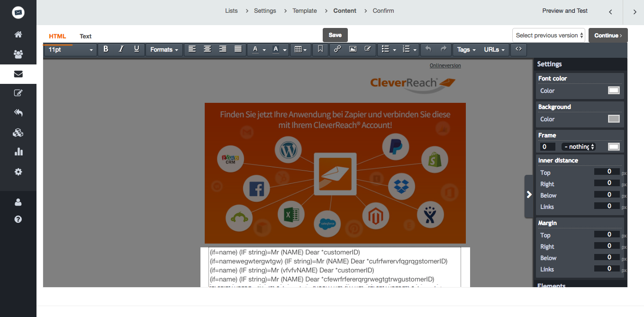Pick the Background color swatch
This screenshot has height=317, width=644.
click(614, 119)
